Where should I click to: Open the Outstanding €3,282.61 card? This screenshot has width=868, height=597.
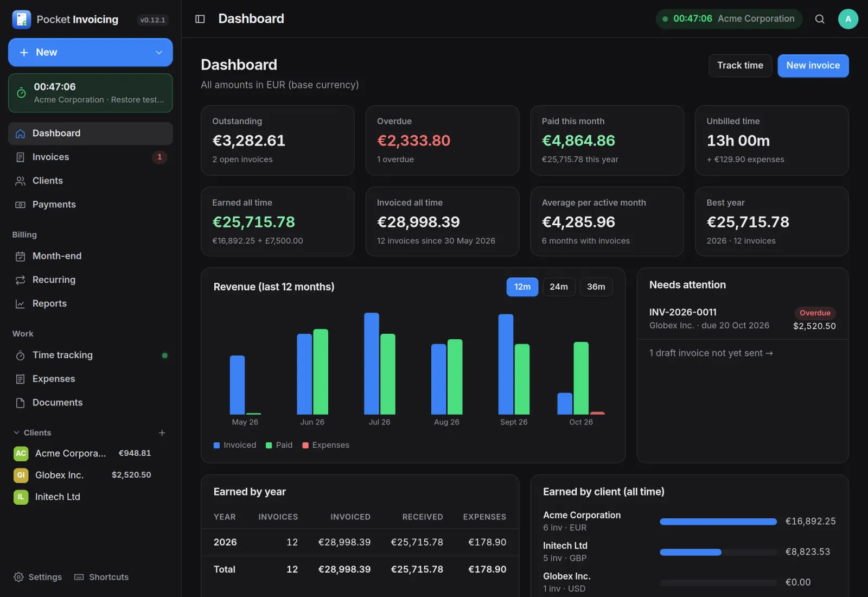coord(277,141)
